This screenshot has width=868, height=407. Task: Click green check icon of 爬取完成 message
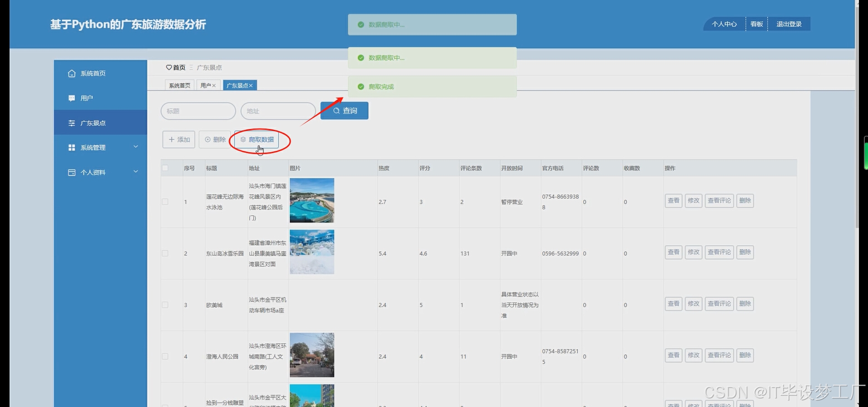361,87
